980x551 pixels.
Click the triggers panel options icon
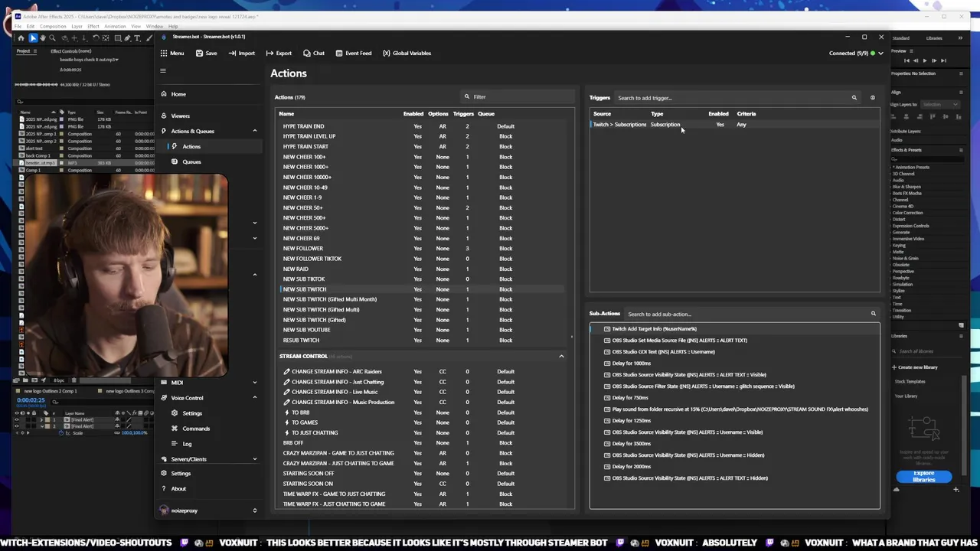(x=873, y=98)
